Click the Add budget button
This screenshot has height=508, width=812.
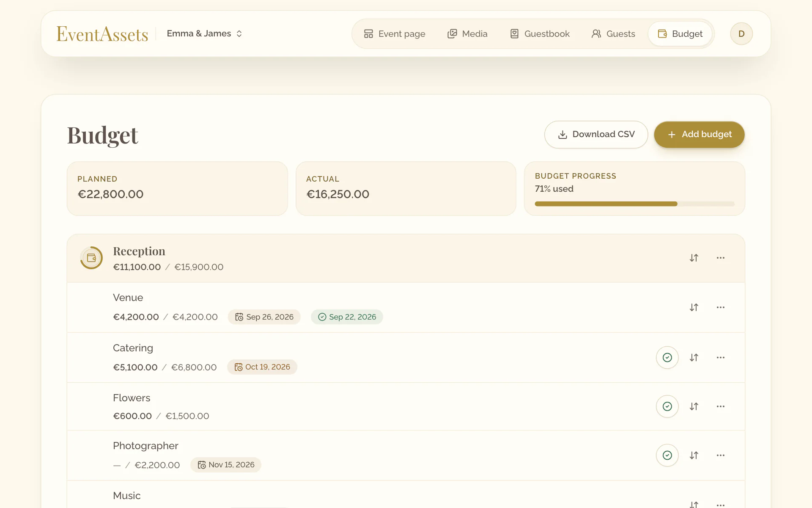[700, 135]
